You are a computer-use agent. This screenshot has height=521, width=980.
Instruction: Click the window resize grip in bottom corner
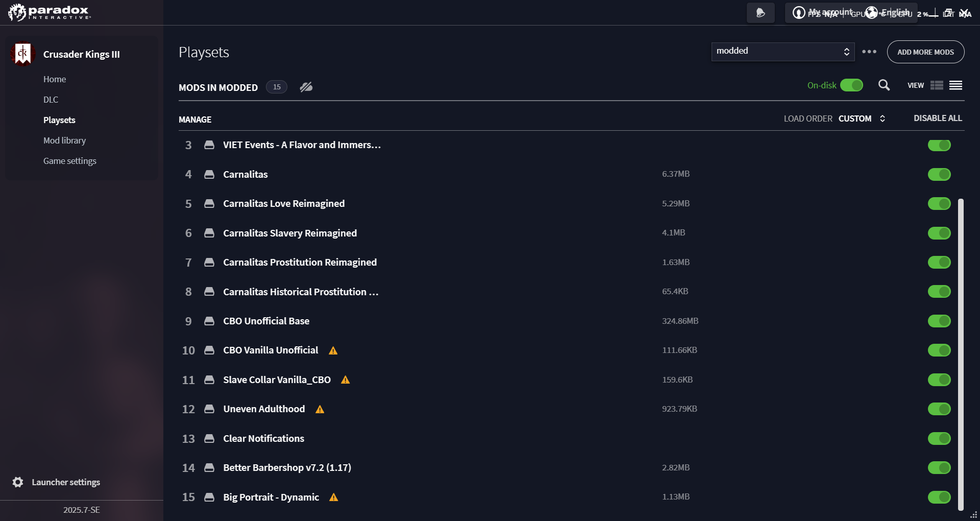(x=973, y=515)
